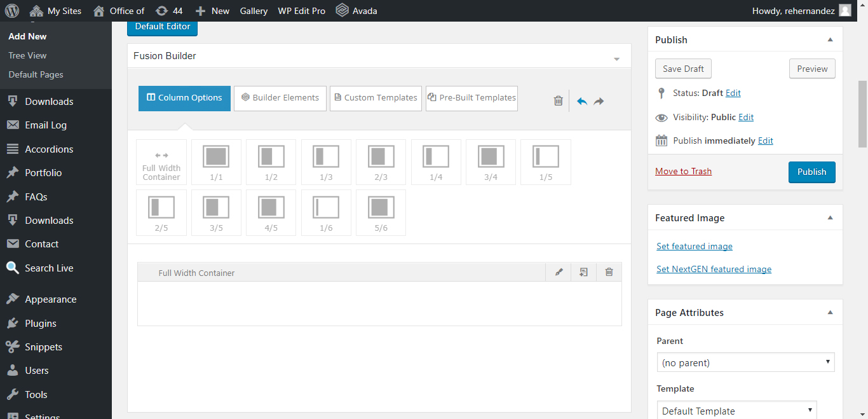Edit the Public visibility setting
Screen dimensions: 868x419
[x=746, y=117]
